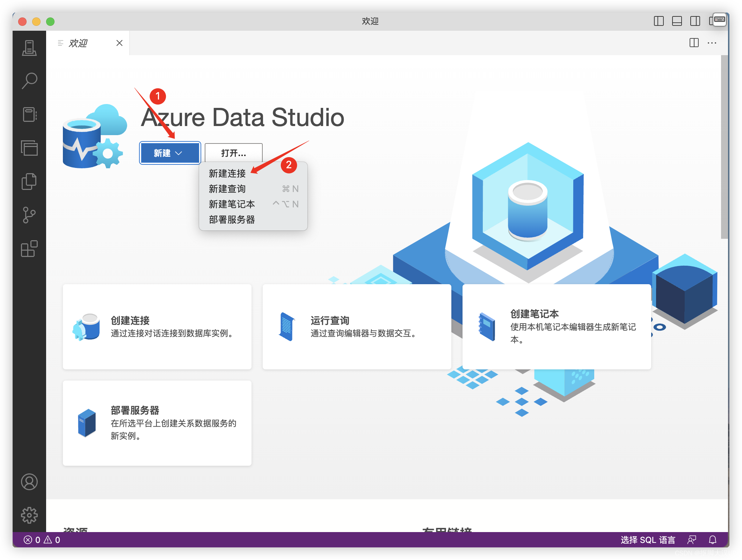The image size is (742, 560).
Task: Open the Accounts icon in sidebar
Action: click(29, 482)
